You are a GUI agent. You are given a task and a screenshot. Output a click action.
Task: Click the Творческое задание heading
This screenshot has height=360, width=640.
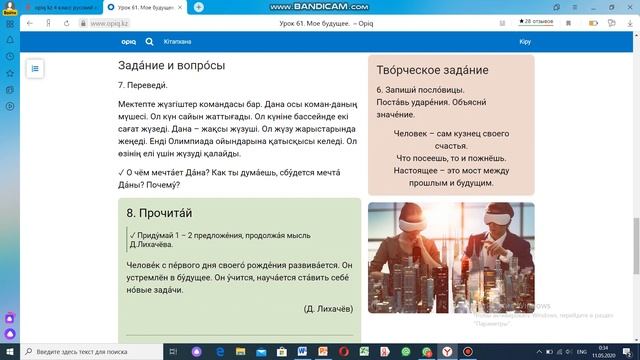click(x=432, y=70)
